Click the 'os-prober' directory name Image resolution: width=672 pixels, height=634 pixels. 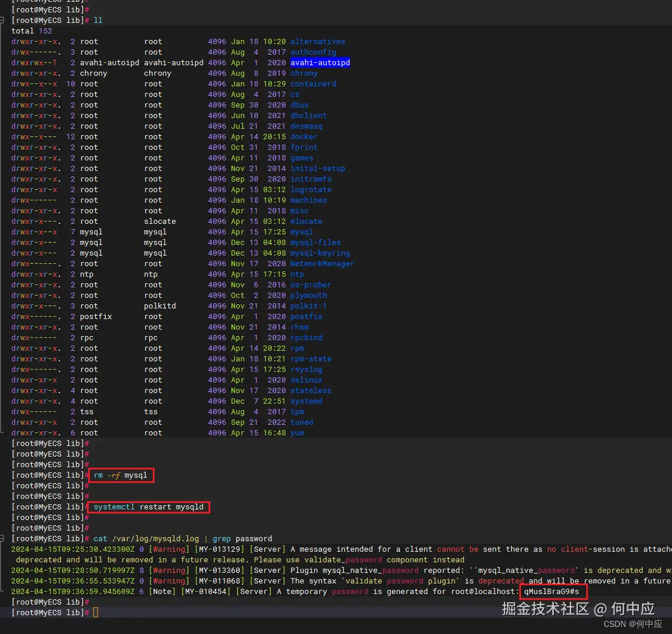point(311,284)
